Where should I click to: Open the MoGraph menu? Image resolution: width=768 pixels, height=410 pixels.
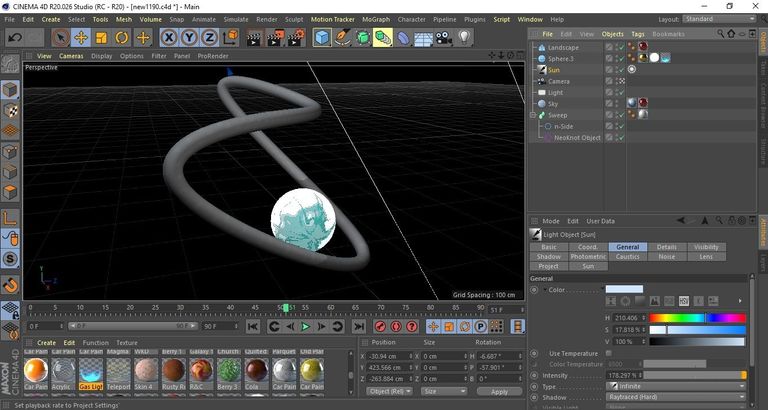[x=376, y=20]
